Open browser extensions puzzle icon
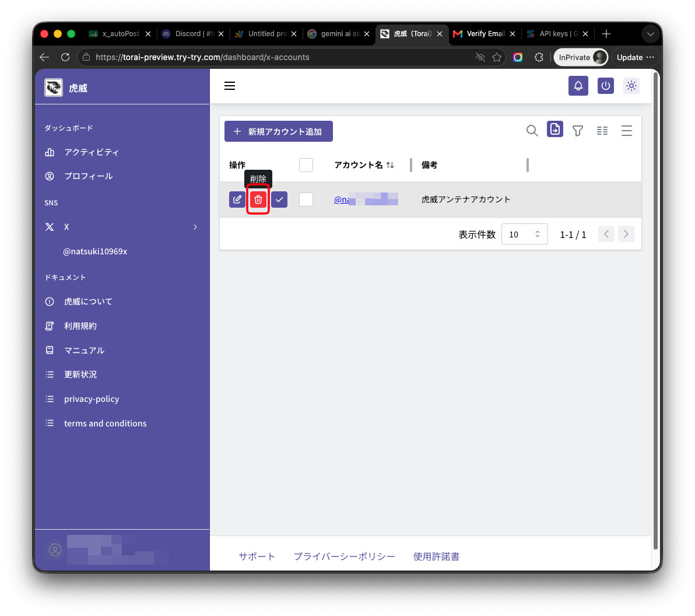The width and height of the screenshot is (695, 616). 539,57
